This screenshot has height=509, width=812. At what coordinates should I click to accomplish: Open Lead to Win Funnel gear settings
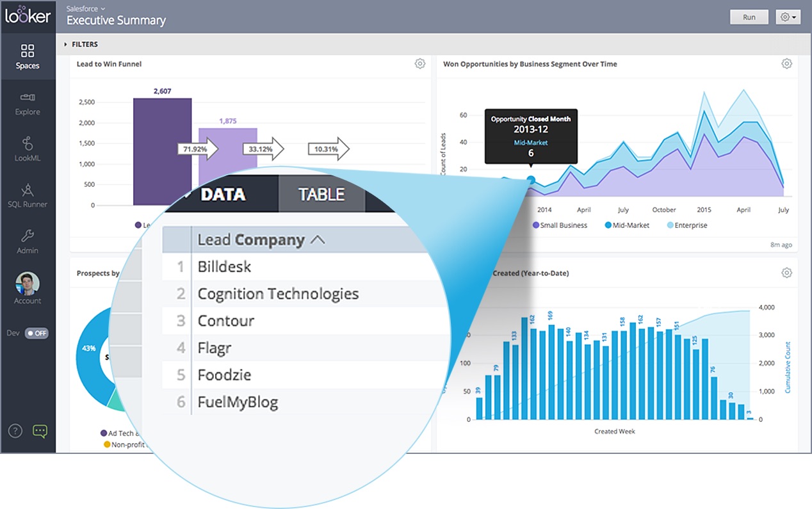419,63
